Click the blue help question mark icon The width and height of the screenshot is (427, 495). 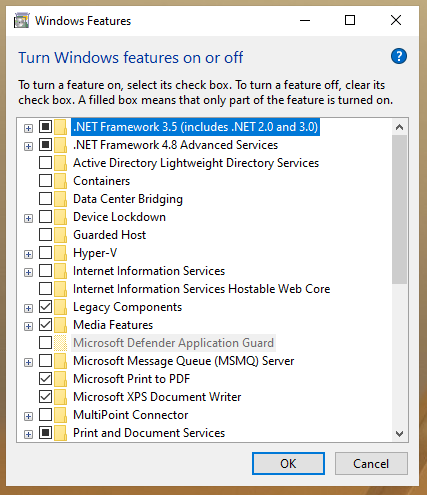click(399, 56)
